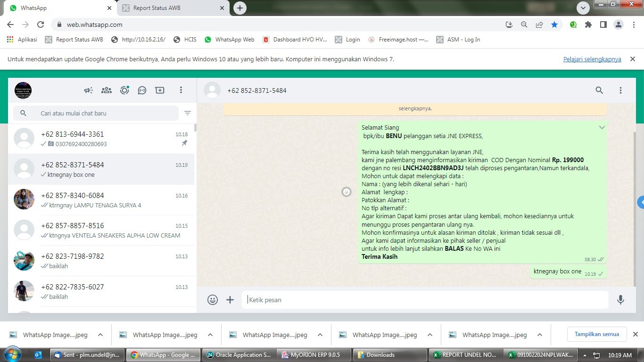
Task: Open the Channels icon
Action: [x=142, y=90]
